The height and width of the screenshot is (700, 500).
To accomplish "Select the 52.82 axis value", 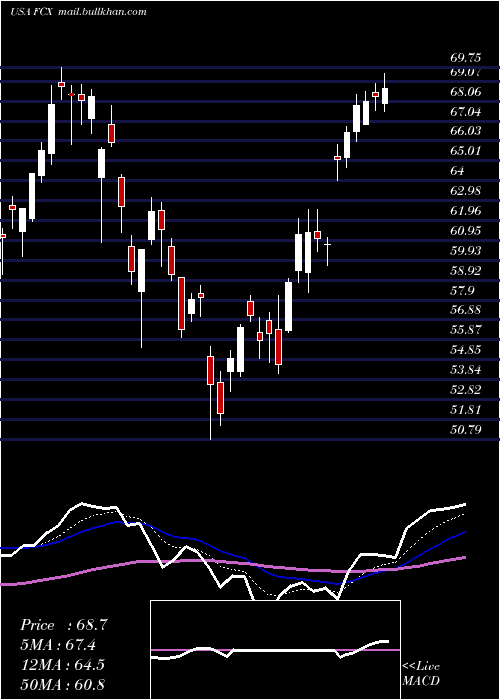I will click(x=465, y=390).
